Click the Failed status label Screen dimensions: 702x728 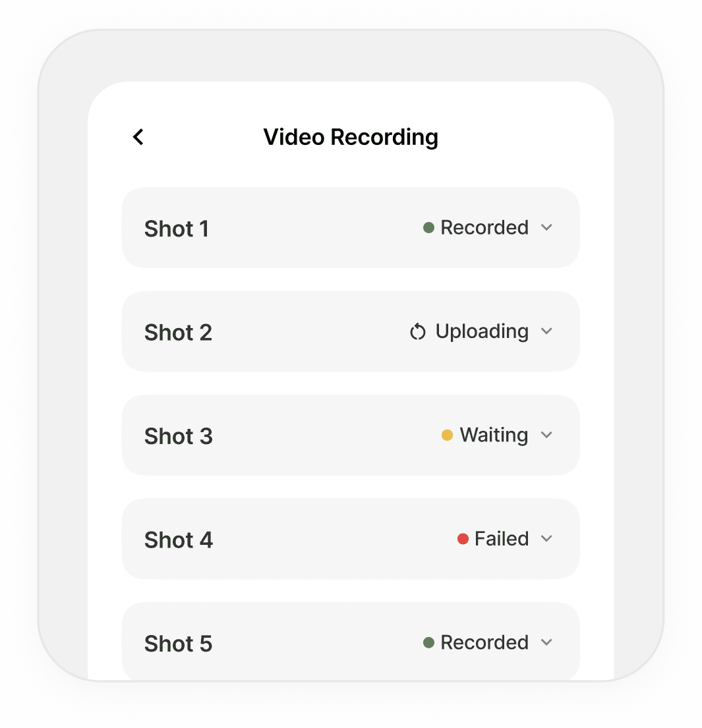coord(502,539)
